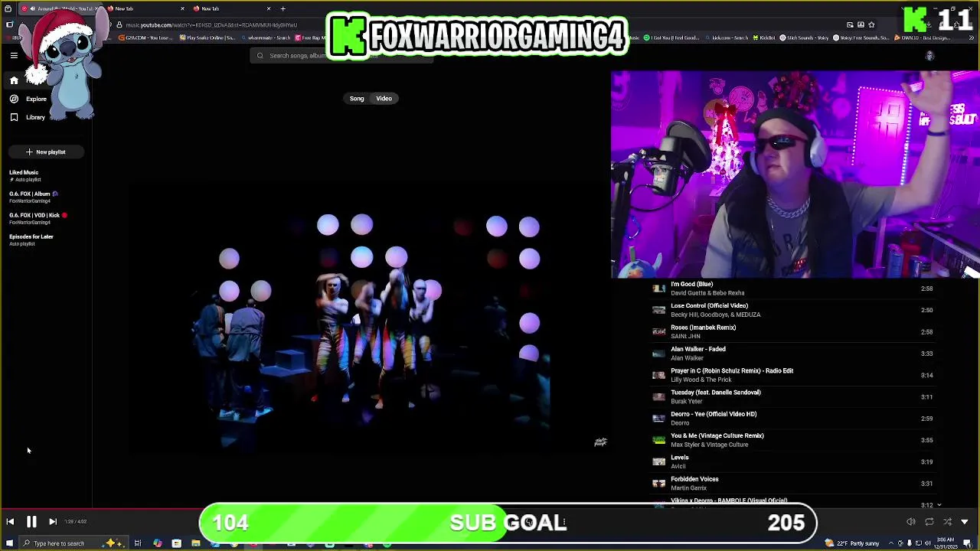Open the G.6. FOX | Album playlist
Image resolution: width=980 pixels, height=551 pixels.
pyautogui.click(x=34, y=197)
